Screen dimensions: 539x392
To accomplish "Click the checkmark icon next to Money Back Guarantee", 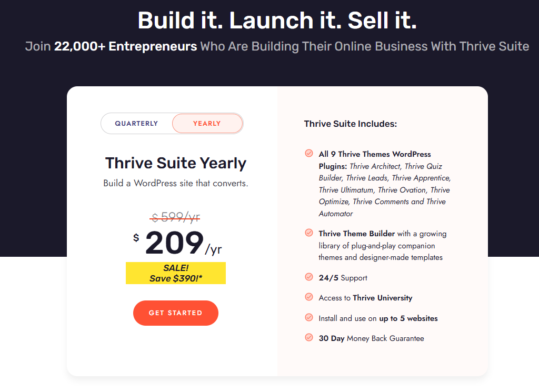I will pos(309,337).
